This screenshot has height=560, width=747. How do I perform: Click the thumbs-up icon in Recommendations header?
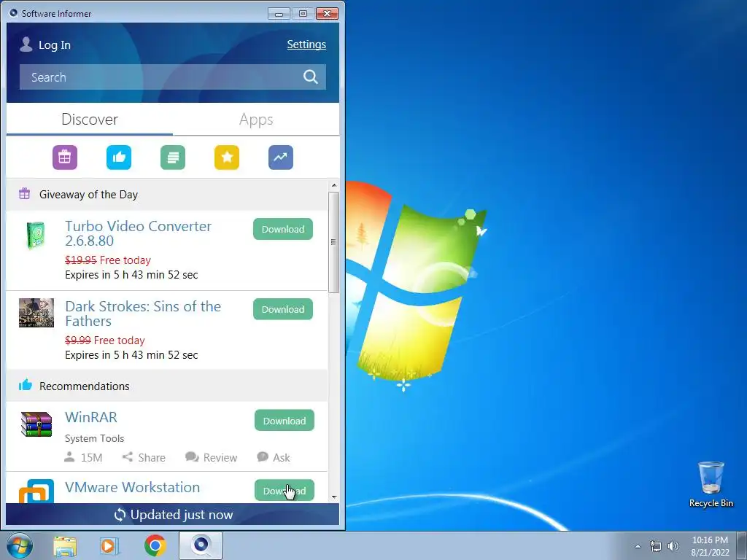(26, 385)
